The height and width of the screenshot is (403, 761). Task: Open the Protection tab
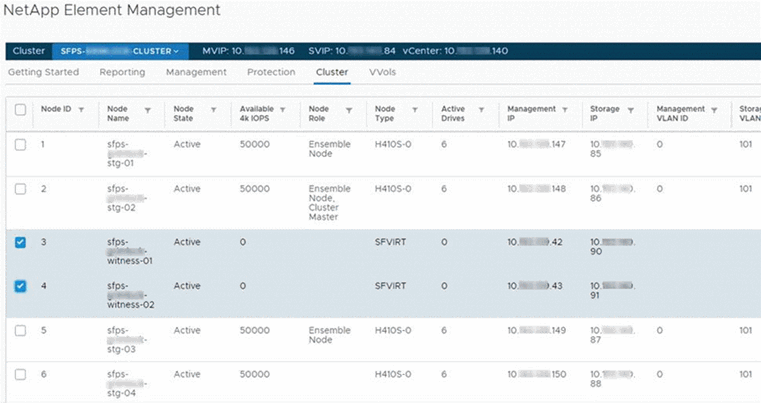[x=271, y=72]
